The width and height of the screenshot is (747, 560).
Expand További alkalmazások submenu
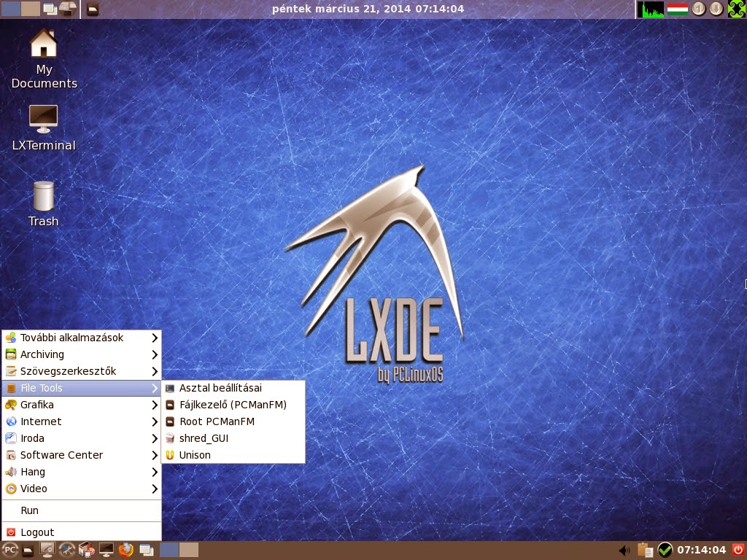82,338
